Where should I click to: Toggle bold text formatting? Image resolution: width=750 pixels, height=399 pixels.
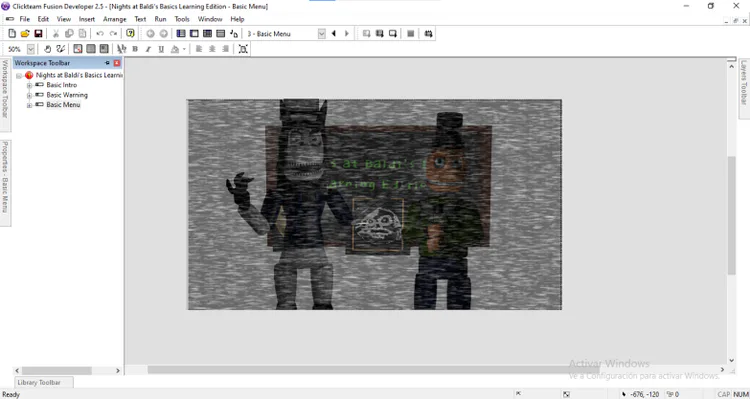coord(135,49)
